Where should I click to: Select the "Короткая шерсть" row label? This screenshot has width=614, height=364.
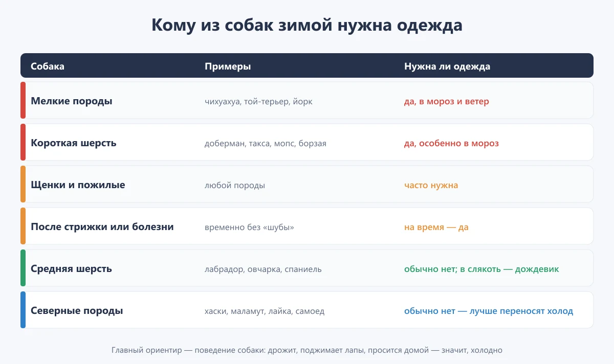pyautogui.click(x=74, y=143)
